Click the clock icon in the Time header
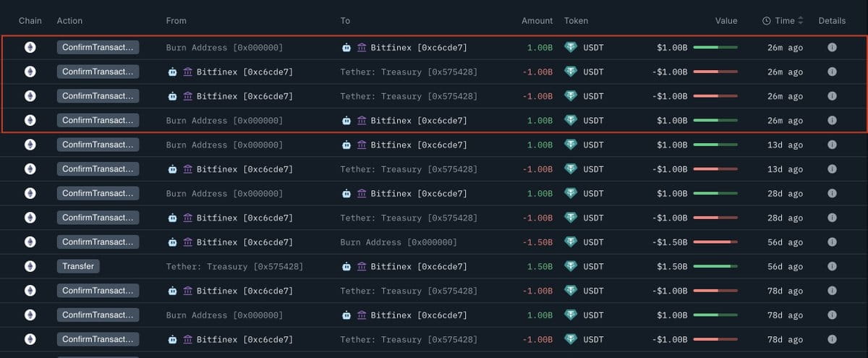Viewport: 868px width, 358px height. 767,21
